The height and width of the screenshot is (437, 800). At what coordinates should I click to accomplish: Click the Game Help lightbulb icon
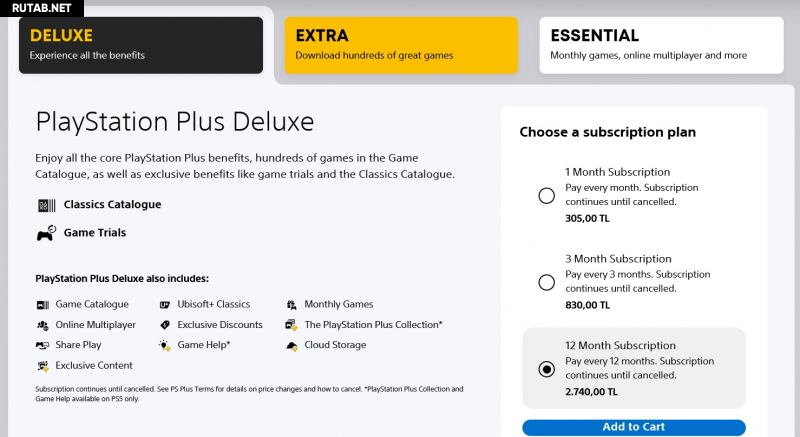point(165,345)
